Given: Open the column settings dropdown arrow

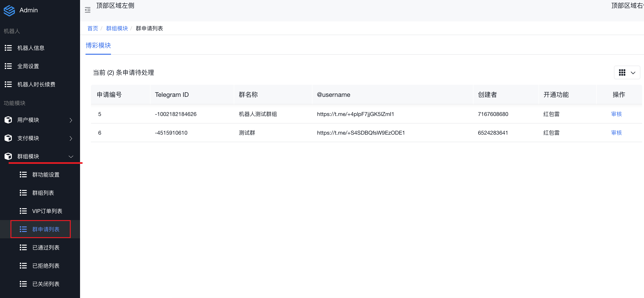Looking at the screenshot, I should 633,73.
